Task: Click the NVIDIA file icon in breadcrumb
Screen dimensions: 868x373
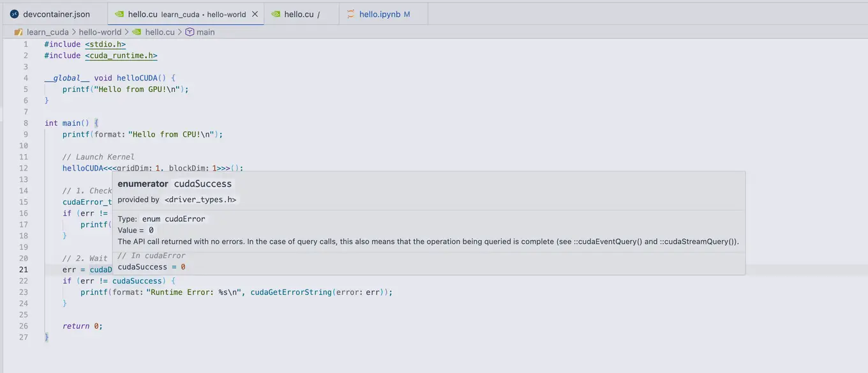Action: pos(137,32)
